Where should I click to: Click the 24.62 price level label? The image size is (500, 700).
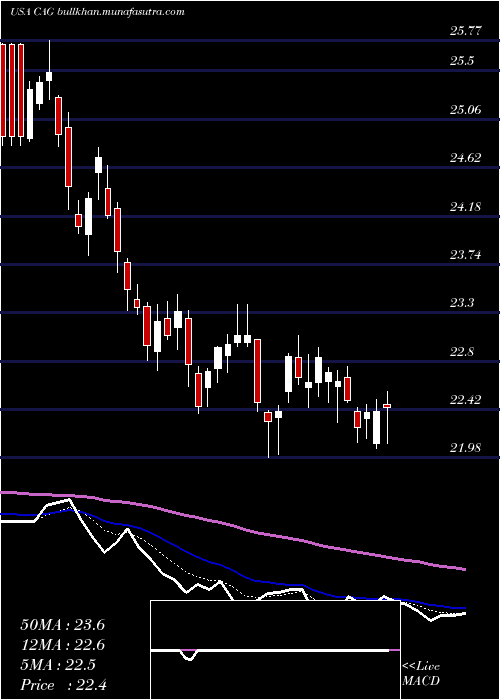pos(467,158)
